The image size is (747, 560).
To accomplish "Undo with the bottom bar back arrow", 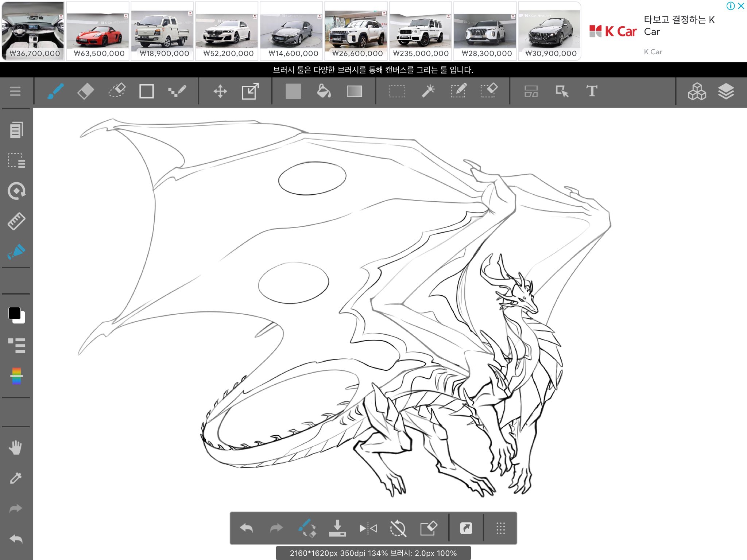I will [x=247, y=528].
